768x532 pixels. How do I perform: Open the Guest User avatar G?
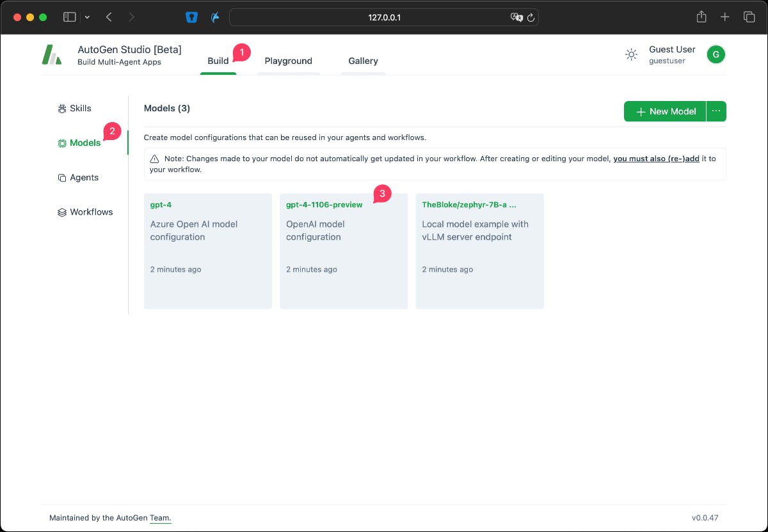click(716, 55)
